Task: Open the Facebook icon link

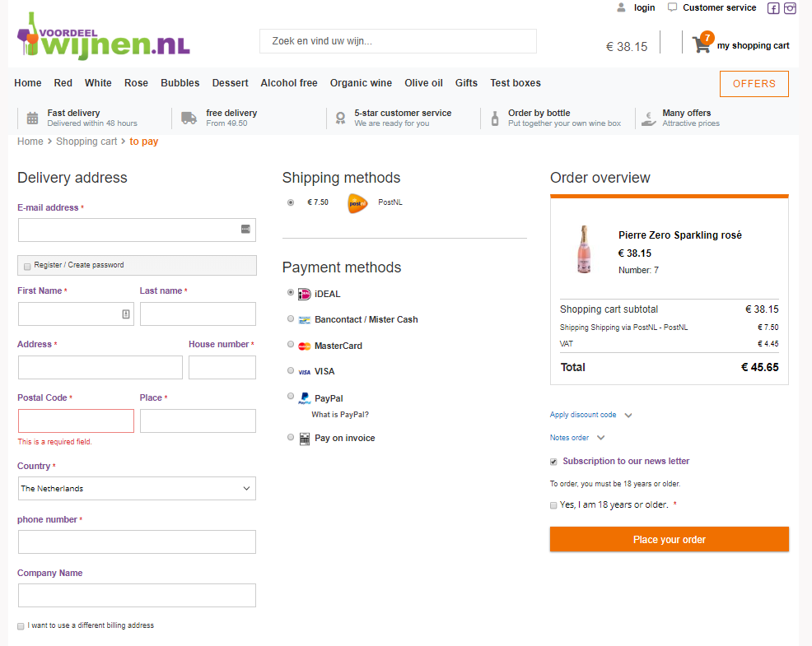Action: (x=773, y=8)
